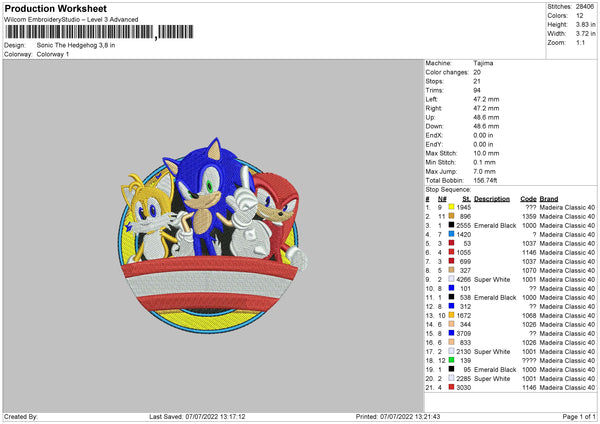
Task: Click the 'Page 1 of 1' footer
Action: (x=579, y=416)
